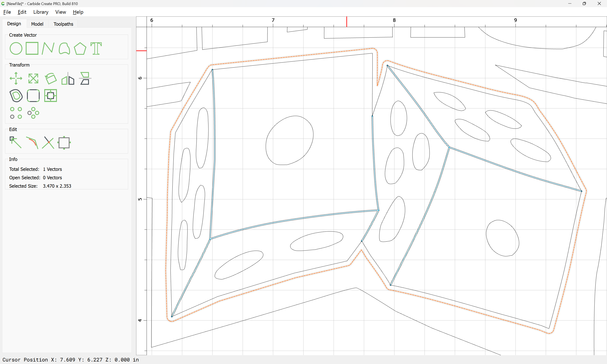
Task: Click the center pip on the die's front face
Action: pyautogui.click(x=290, y=140)
